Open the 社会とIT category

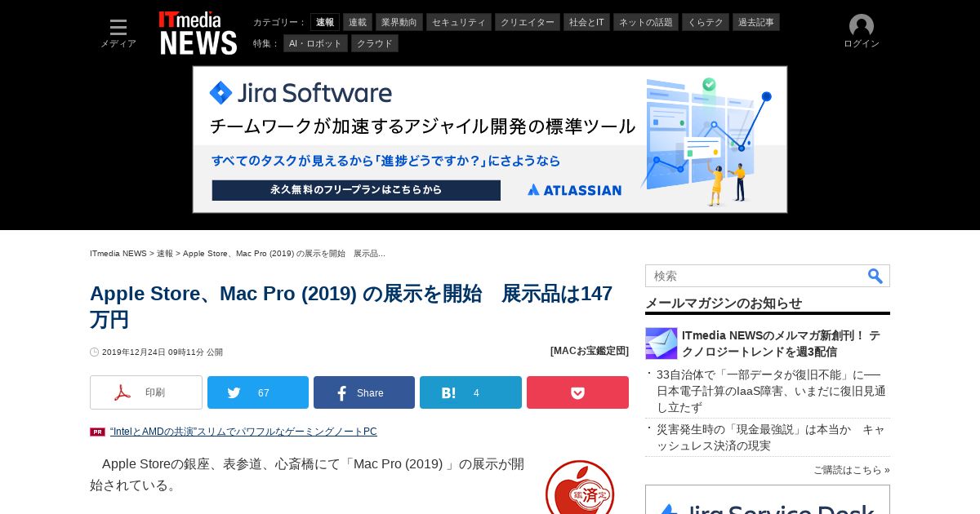tap(586, 22)
